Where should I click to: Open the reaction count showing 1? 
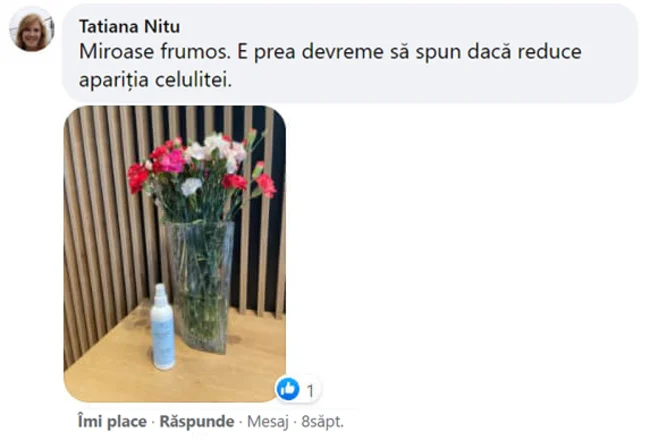coord(310,390)
